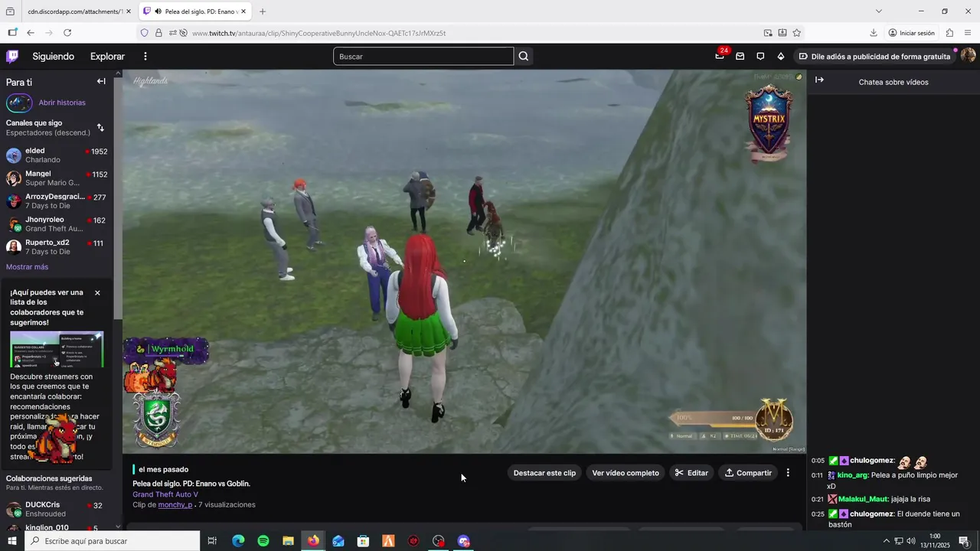Reload the current page
This screenshot has width=980, height=551.
tap(67, 33)
